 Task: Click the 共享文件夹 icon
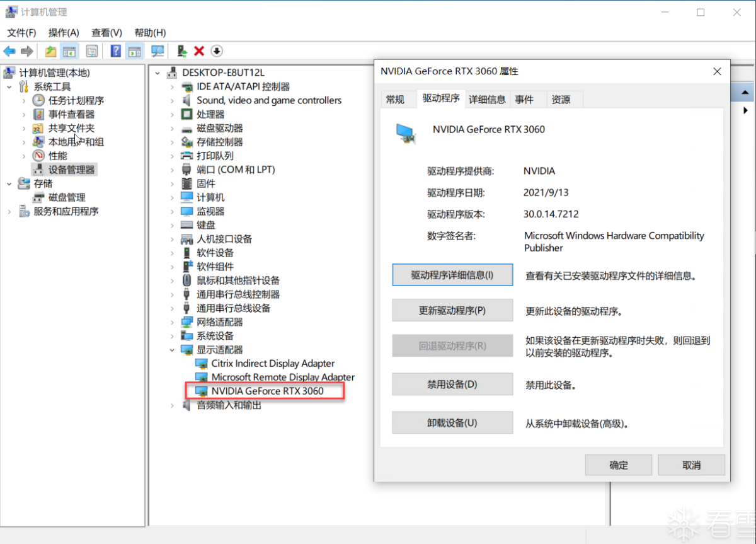point(38,128)
